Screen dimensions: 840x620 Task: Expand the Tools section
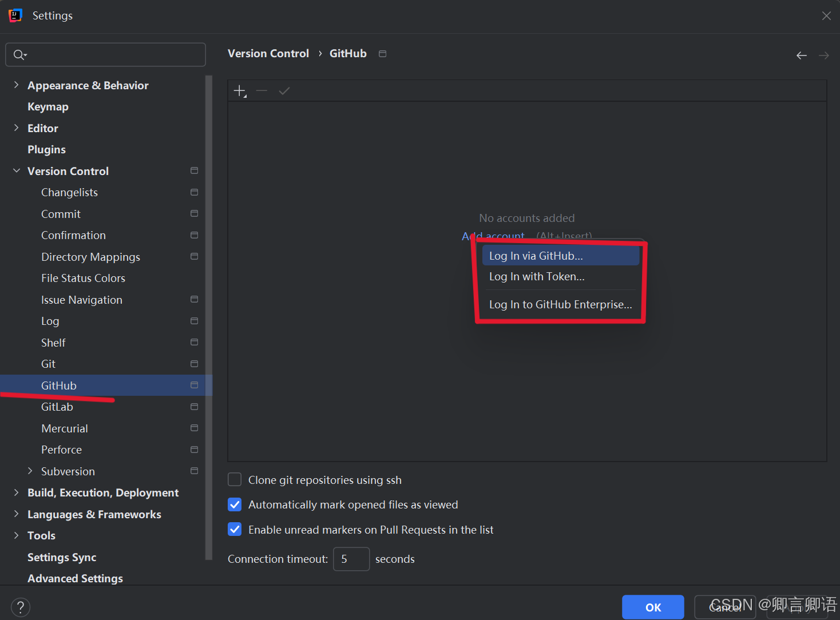(16, 535)
